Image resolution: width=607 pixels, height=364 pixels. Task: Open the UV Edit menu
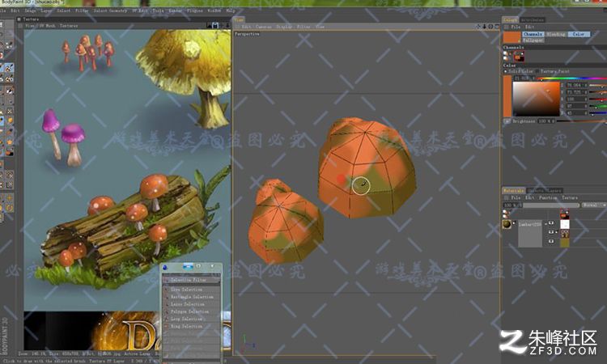[140, 11]
